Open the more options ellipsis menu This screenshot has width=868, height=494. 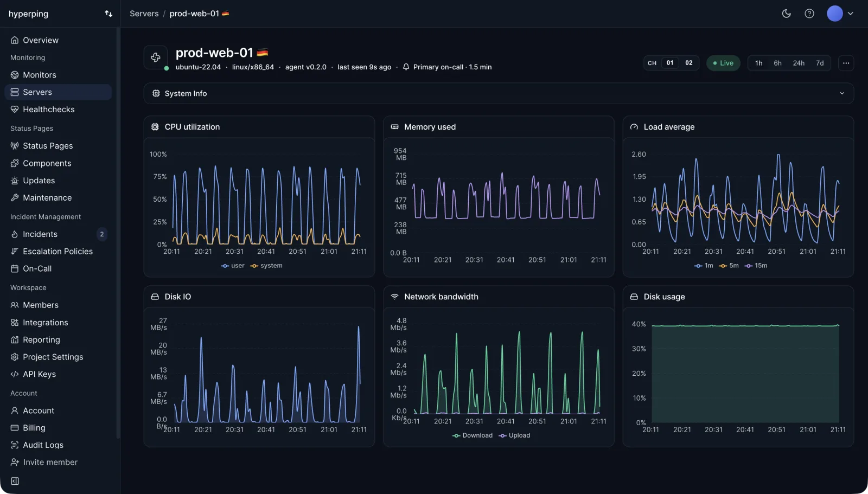pyautogui.click(x=846, y=63)
